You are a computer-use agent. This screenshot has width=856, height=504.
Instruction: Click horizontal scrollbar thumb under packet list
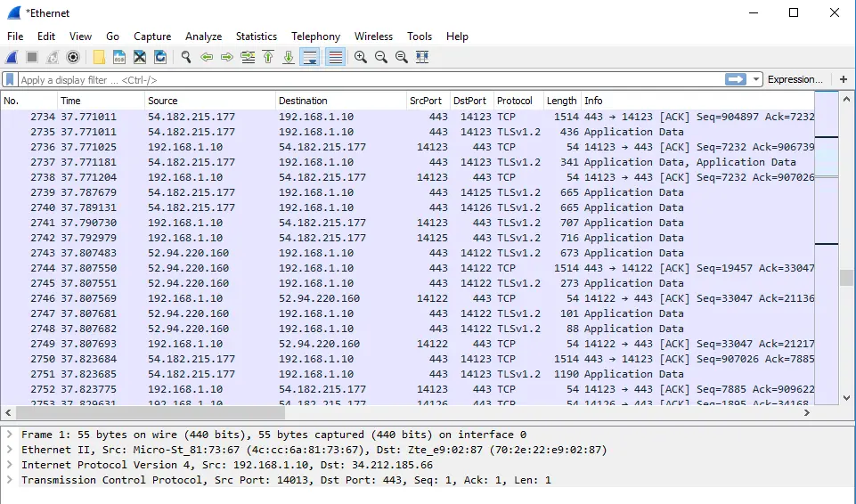151,413
